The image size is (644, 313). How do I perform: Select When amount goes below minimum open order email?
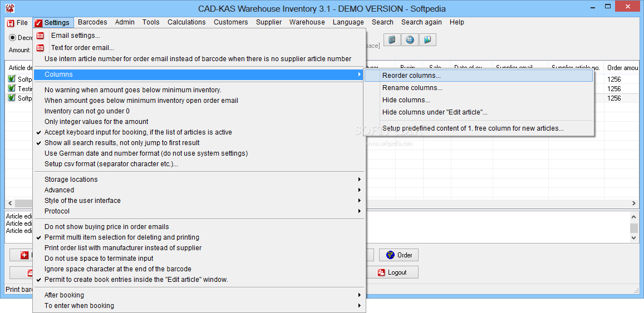[x=199, y=100]
